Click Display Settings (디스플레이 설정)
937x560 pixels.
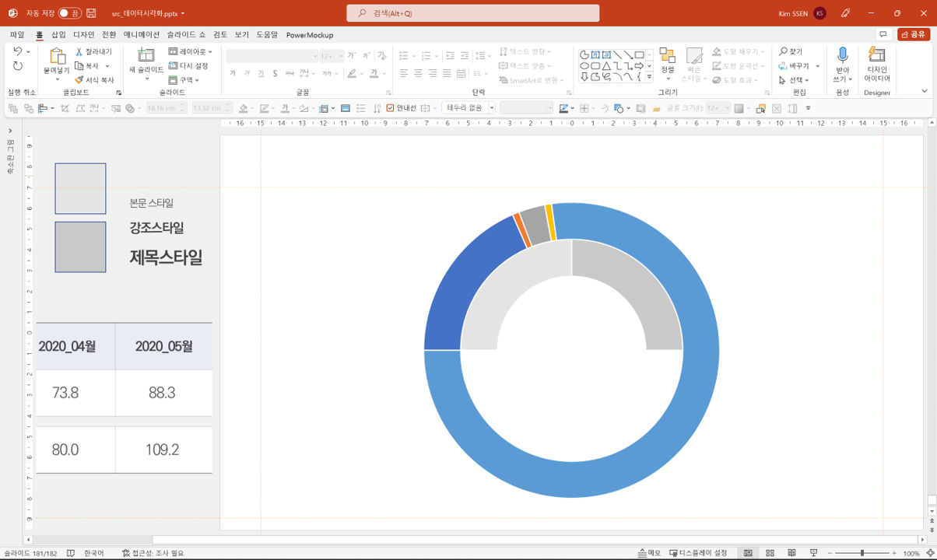coord(698,553)
